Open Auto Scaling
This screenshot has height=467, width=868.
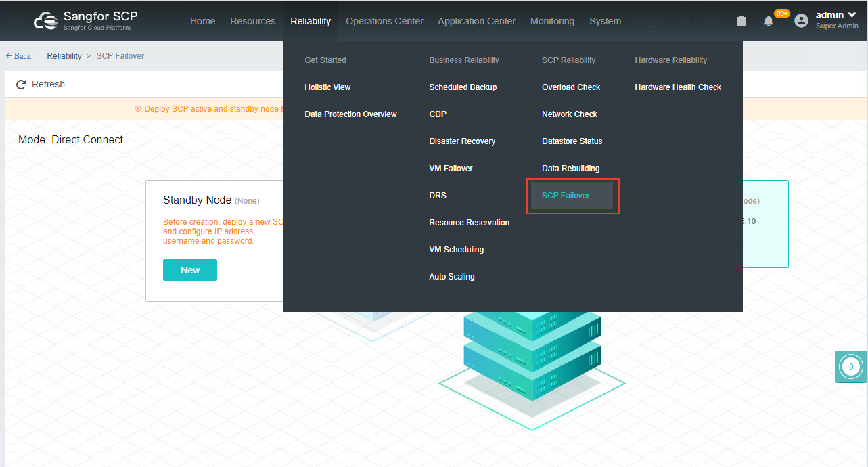(452, 276)
